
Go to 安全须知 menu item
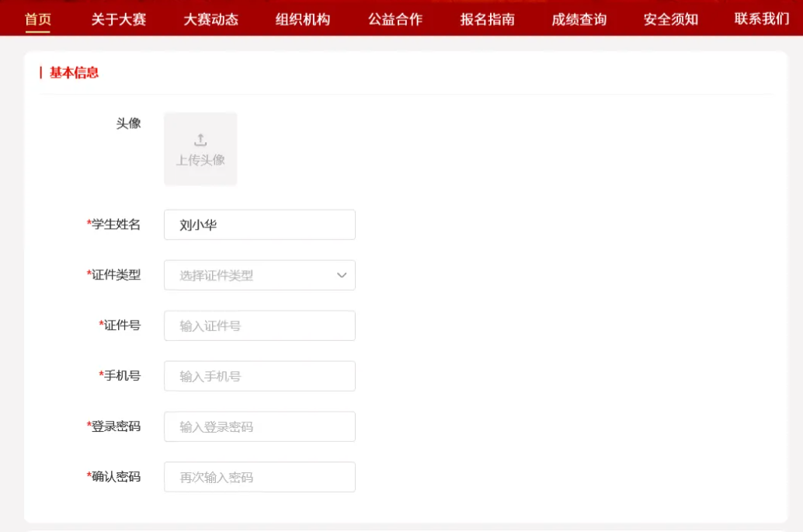[x=671, y=19]
